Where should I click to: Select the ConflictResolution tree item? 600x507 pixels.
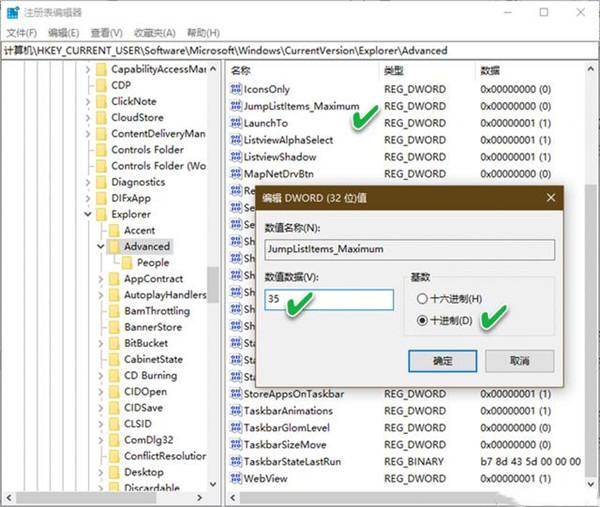point(165,456)
